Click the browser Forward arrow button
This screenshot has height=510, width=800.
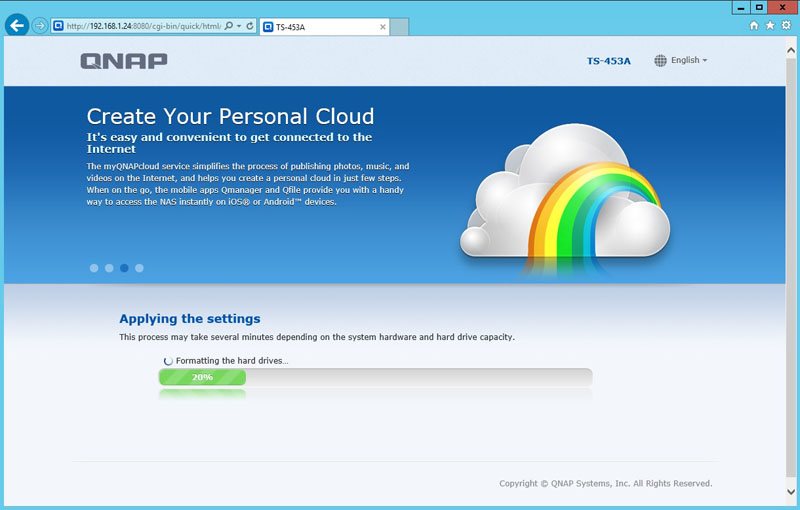tap(40, 26)
